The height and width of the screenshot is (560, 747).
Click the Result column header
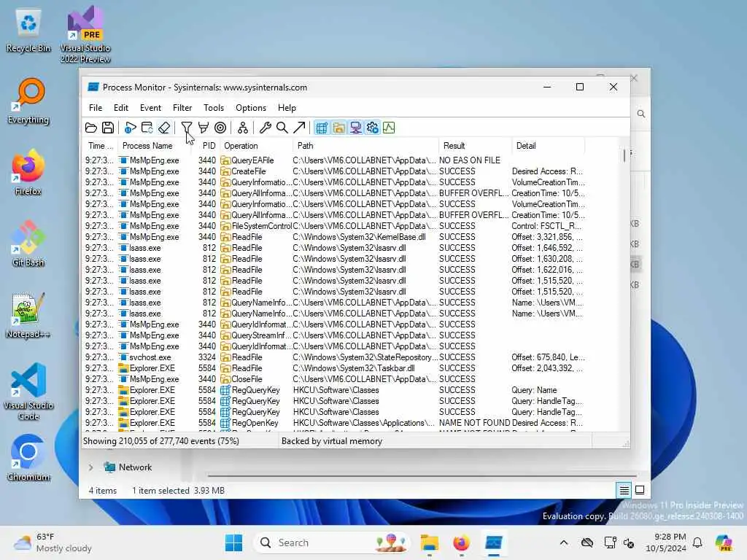click(x=475, y=146)
